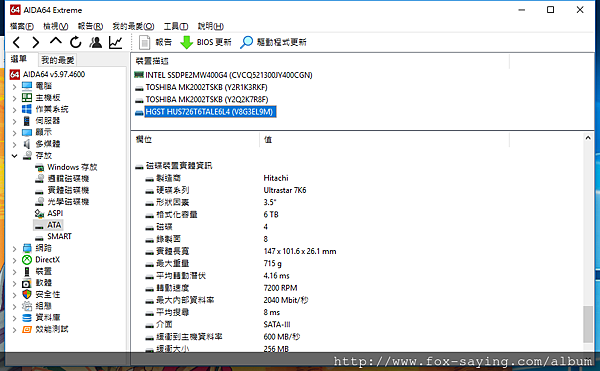
Task: Expand the motherboard node in tree
Action: click(14, 98)
